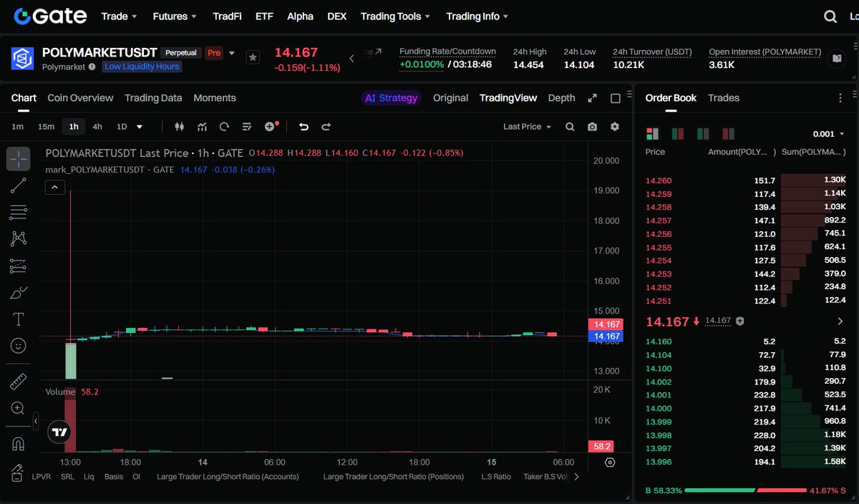859x504 pixels.
Task: Show the third order book layout icon
Action: coord(703,134)
